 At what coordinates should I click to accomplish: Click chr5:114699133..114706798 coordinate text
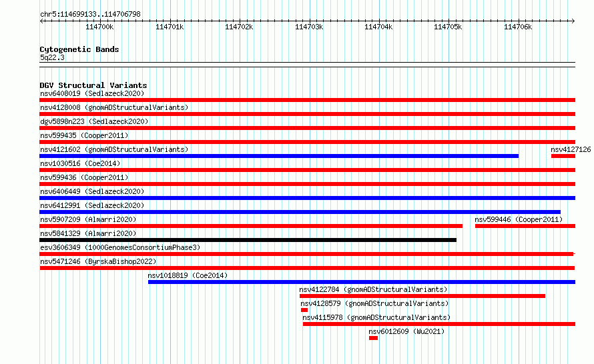tap(90, 14)
